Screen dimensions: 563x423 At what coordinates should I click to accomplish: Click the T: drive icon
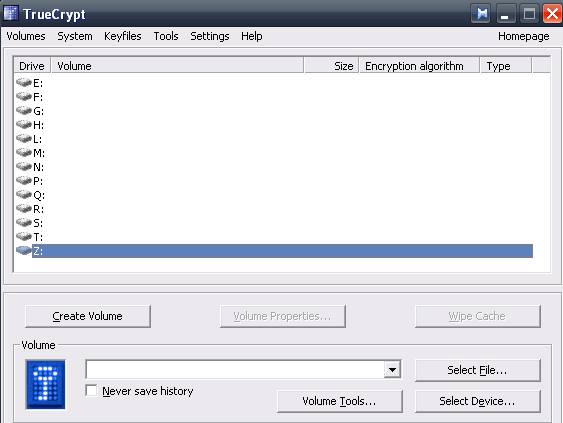pyautogui.click(x=24, y=237)
